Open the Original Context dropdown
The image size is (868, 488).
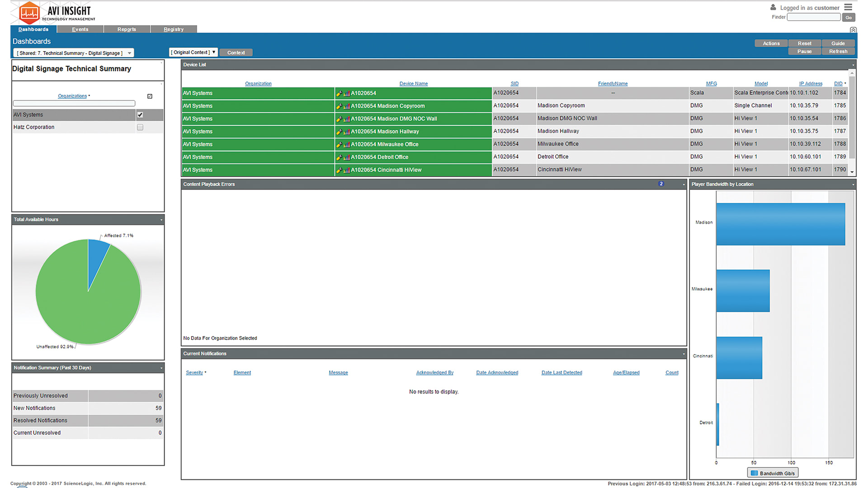tap(193, 52)
